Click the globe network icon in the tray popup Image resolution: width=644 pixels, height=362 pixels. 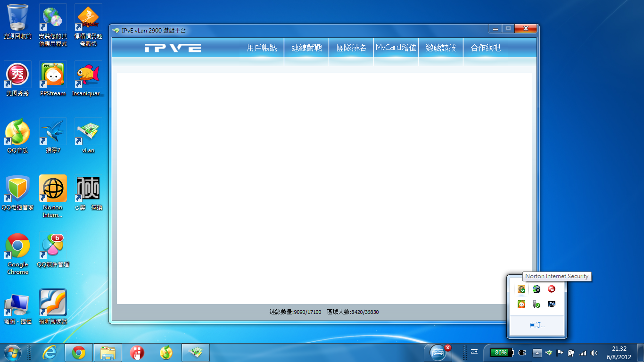click(x=537, y=289)
